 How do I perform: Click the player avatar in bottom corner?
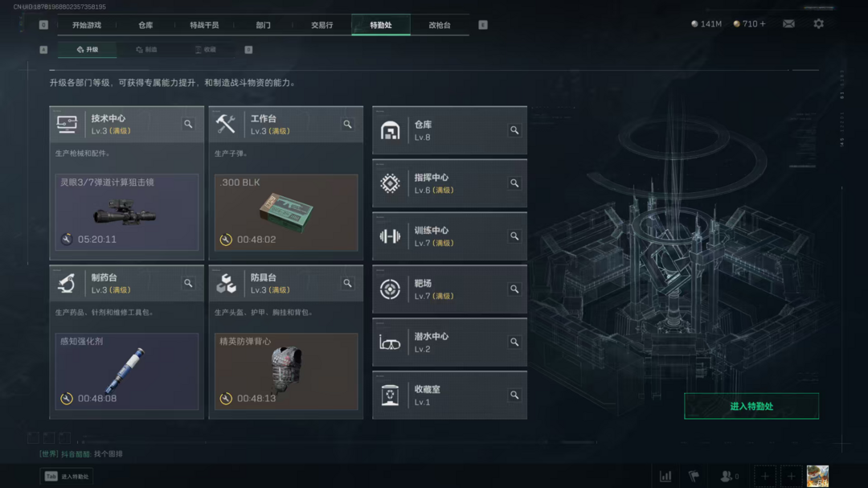click(x=817, y=476)
